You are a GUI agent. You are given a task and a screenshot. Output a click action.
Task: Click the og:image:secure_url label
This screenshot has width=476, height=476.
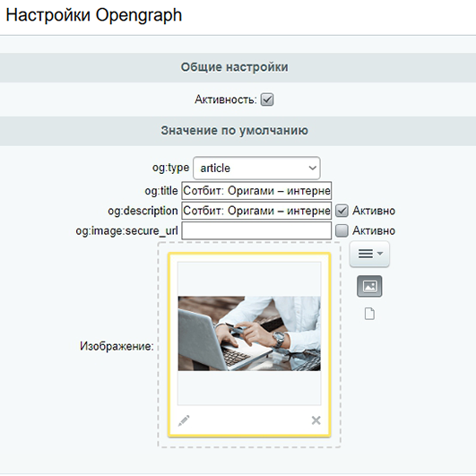pos(127,231)
